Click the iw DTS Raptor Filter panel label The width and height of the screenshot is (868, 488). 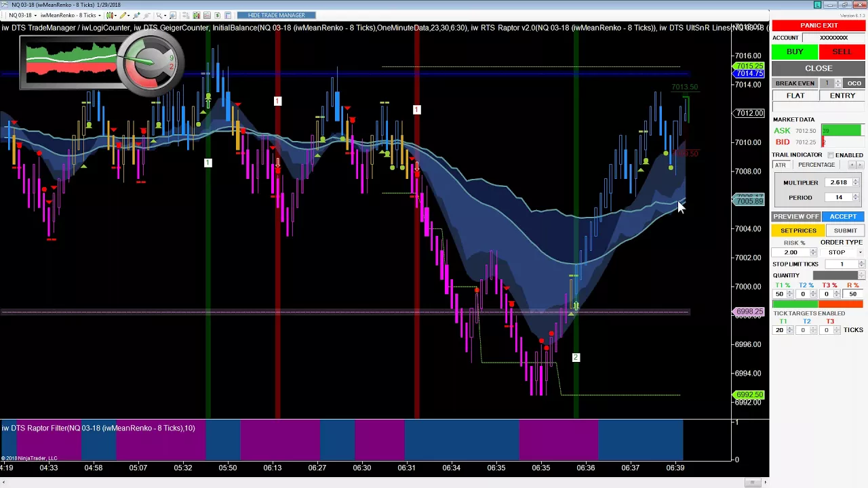[x=98, y=428]
